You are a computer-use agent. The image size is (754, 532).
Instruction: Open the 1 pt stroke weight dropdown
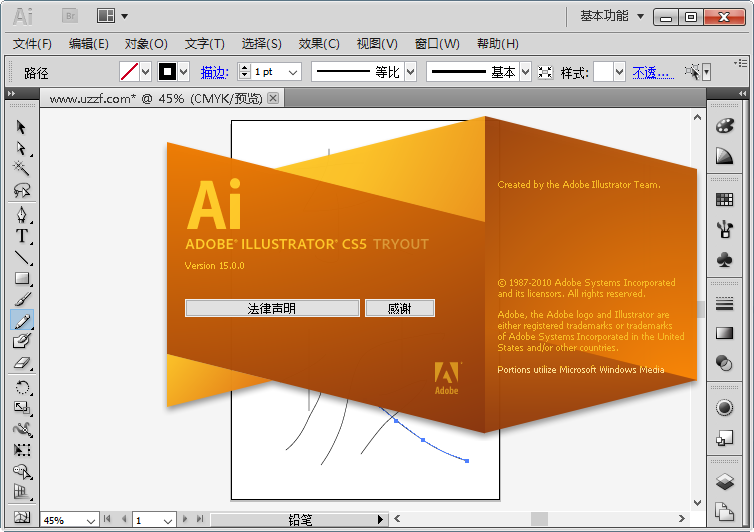coord(293,73)
